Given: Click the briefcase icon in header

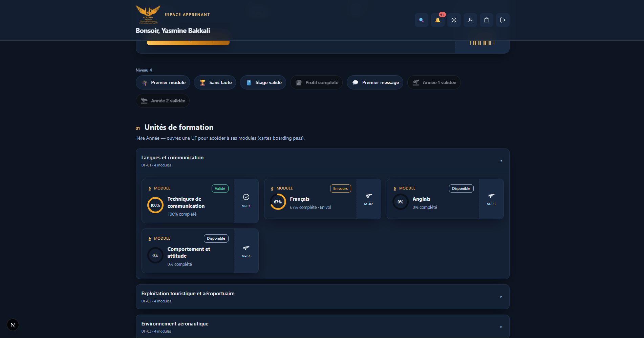Looking at the screenshot, I should 486,20.
